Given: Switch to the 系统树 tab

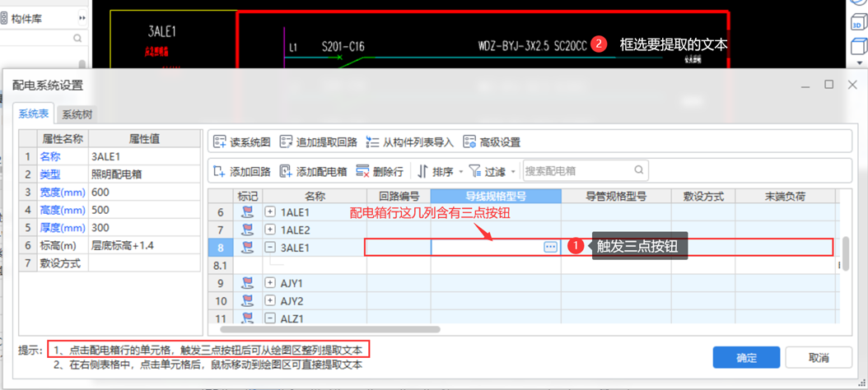Looking at the screenshot, I should [77, 114].
